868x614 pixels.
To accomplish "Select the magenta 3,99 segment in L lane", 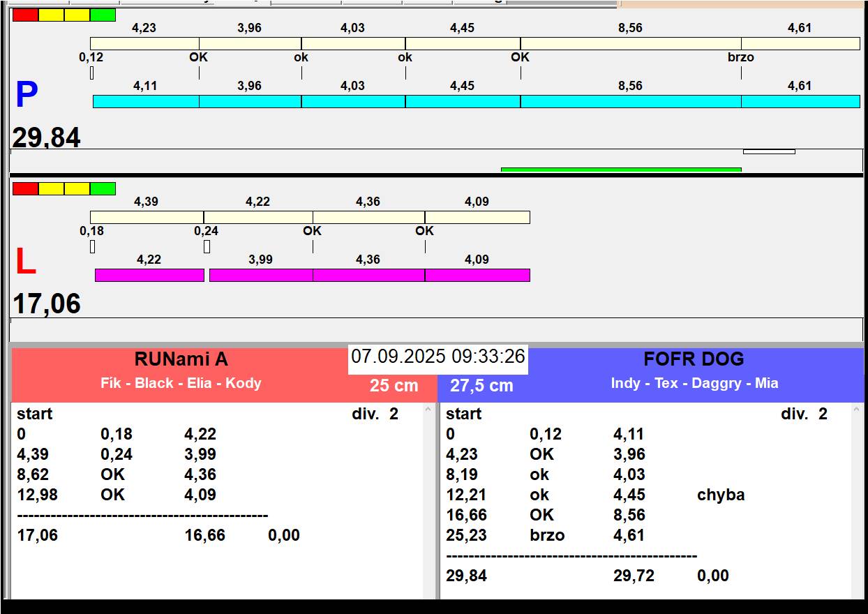I will (261, 275).
